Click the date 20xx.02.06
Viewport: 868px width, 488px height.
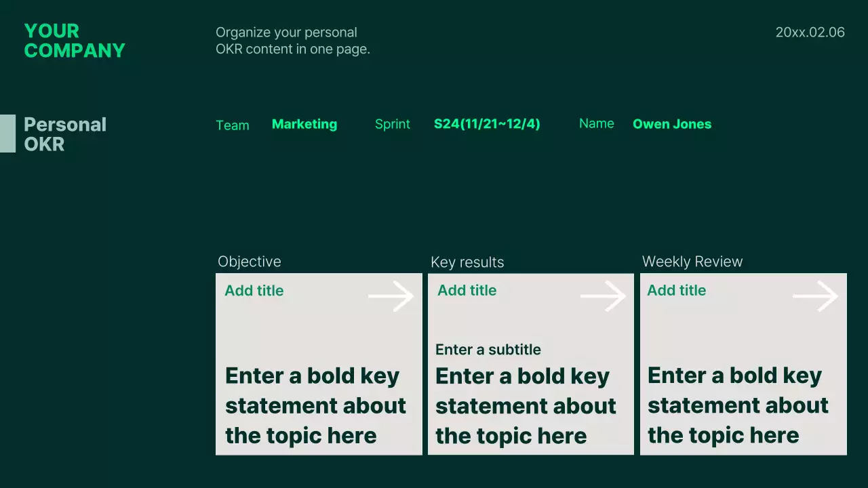pos(810,33)
